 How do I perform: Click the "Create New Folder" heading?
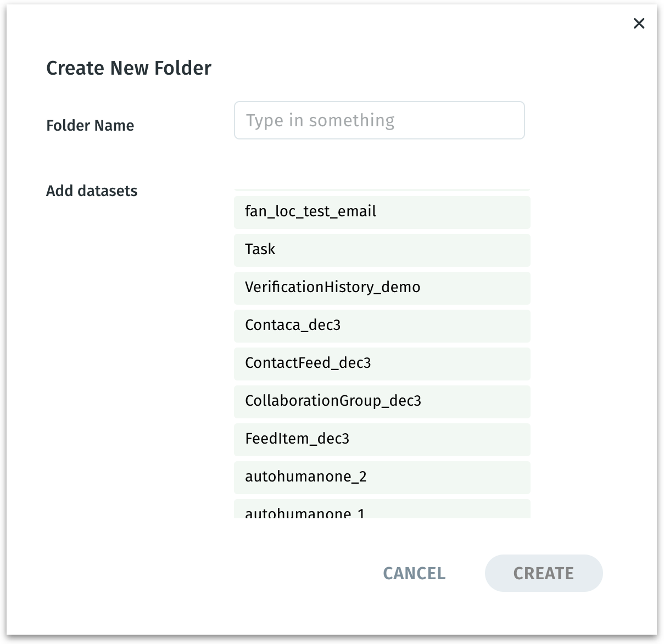(x=129, y=68)
